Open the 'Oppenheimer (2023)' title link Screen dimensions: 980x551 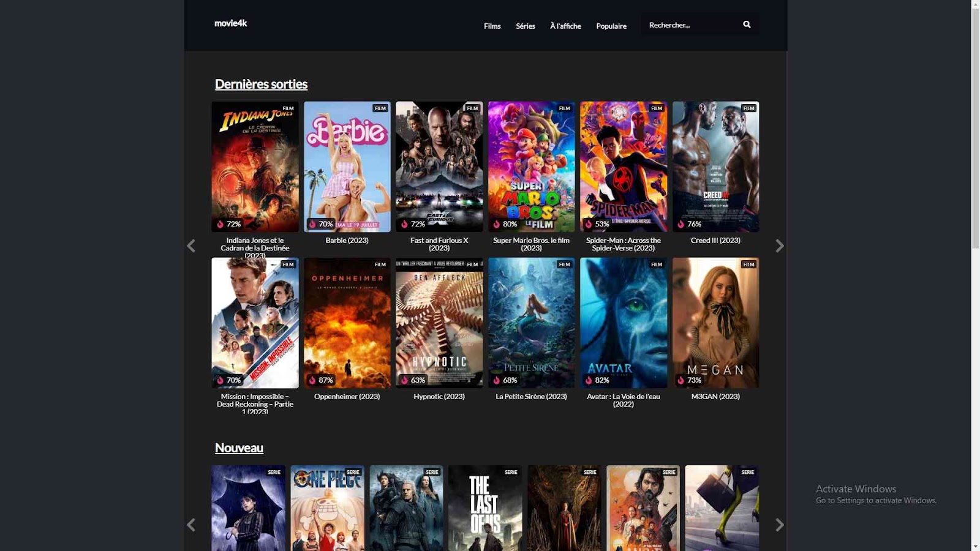pos(347,397)
